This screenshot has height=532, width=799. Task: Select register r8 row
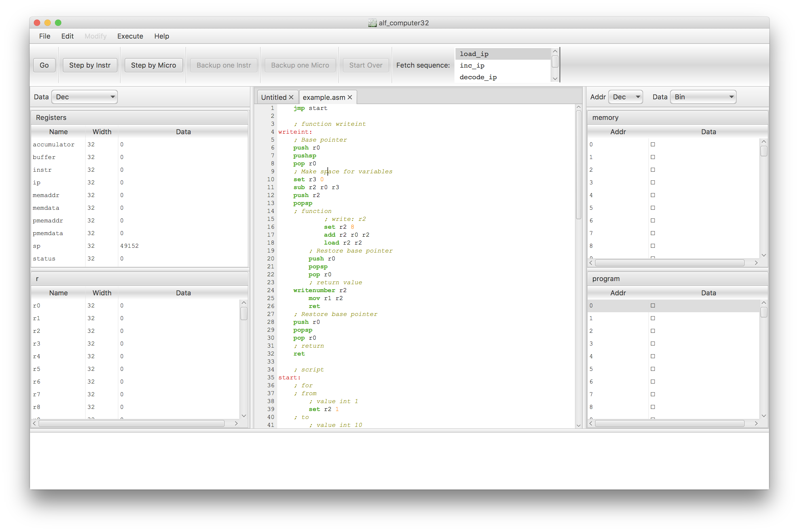[136, 407]
